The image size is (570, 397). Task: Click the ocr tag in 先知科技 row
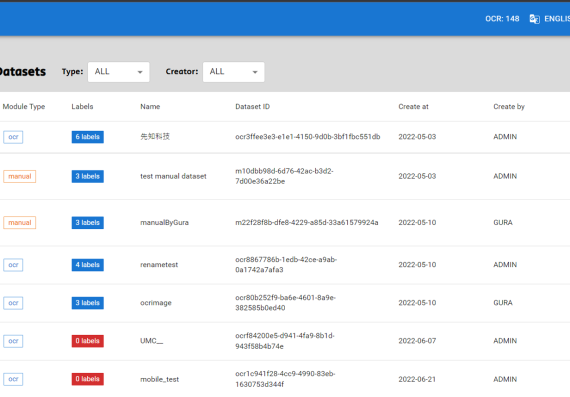click(x=13, y=137)
